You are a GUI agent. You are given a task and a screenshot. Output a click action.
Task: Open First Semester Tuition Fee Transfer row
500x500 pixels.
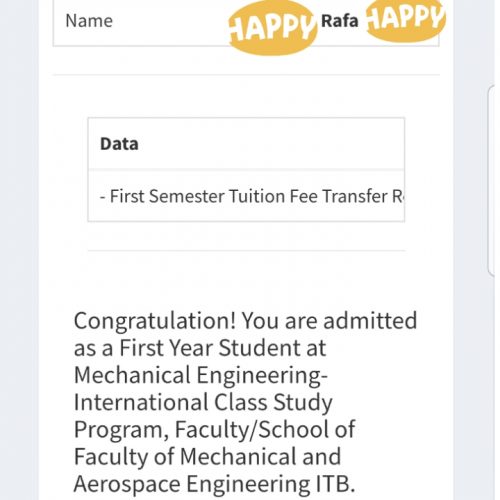[246, 196]
